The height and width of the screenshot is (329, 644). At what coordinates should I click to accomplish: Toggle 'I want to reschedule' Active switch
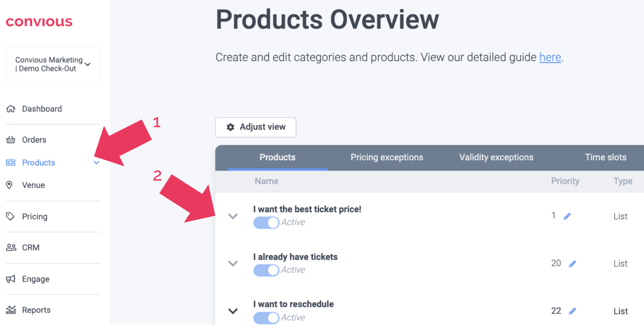click(x=266, y=318)
